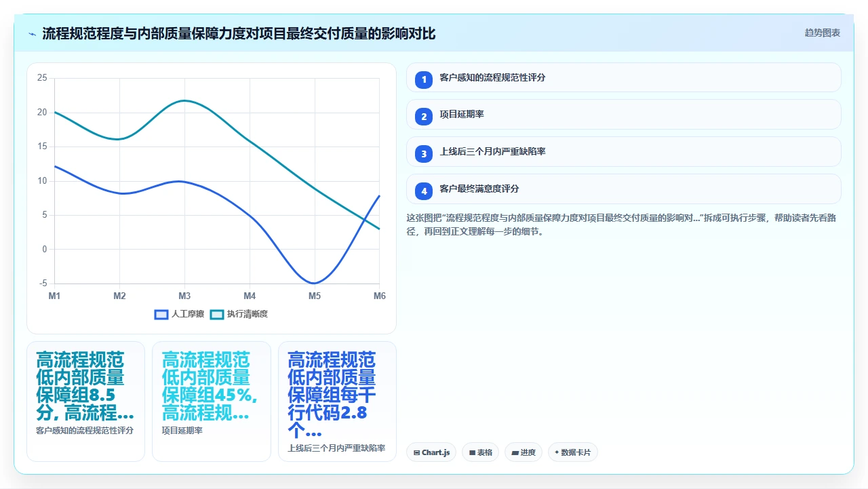
Task: Click the M6 axis label
Action: 379,296
